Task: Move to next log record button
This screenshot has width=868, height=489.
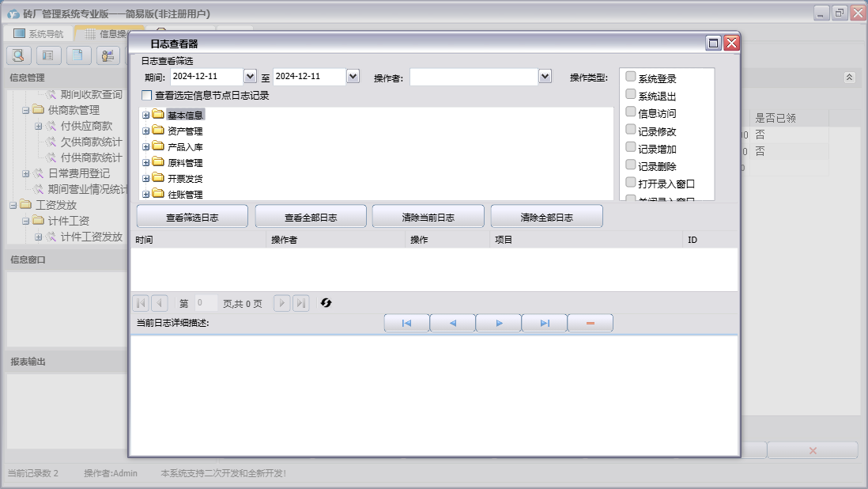Action: 499,323
